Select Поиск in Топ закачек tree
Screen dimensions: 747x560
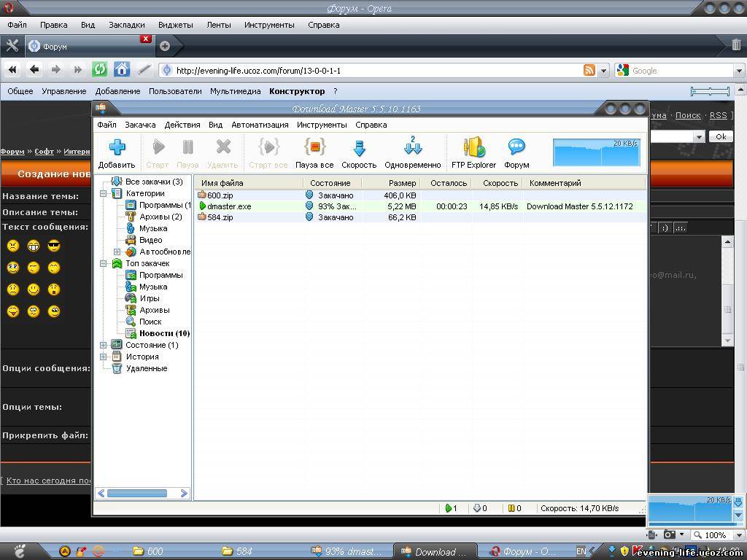pos(150,322)
